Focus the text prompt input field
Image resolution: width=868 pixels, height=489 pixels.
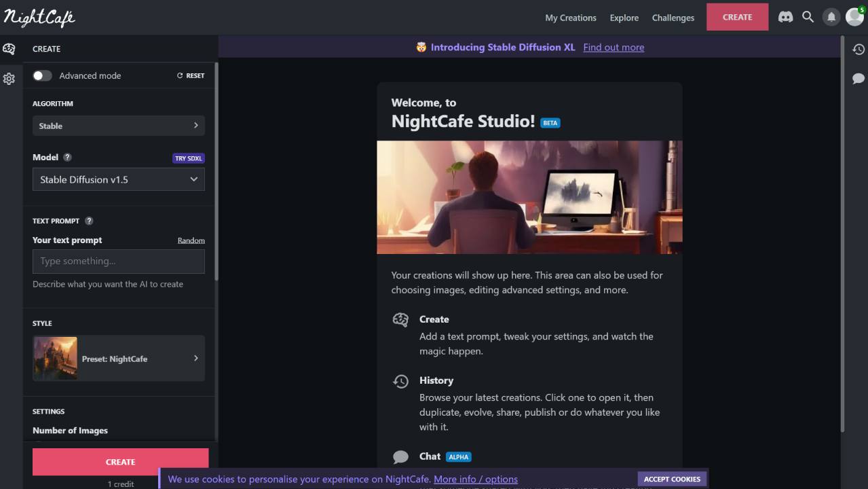[119, 261]
